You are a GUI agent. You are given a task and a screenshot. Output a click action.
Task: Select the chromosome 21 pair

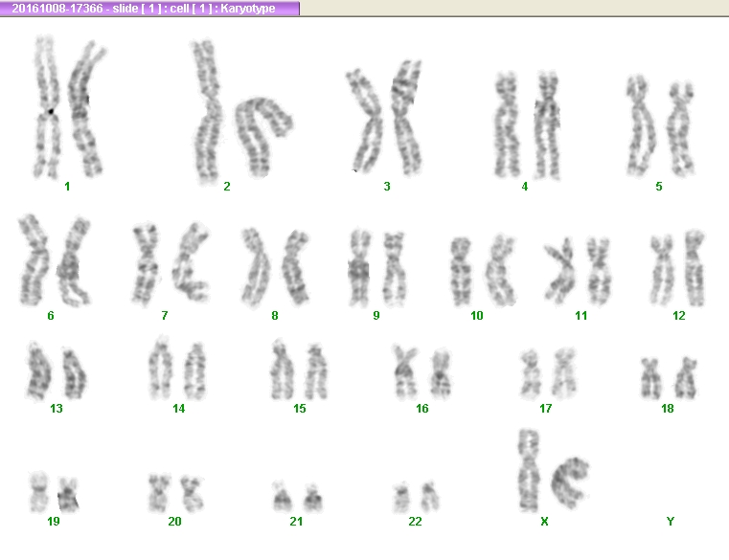tap(297, 497)
